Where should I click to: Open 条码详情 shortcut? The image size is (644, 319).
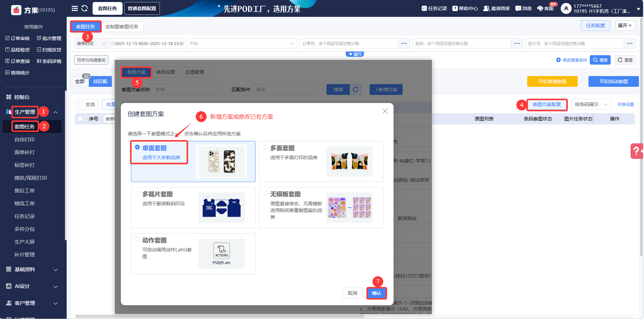[x=49, y=61]
